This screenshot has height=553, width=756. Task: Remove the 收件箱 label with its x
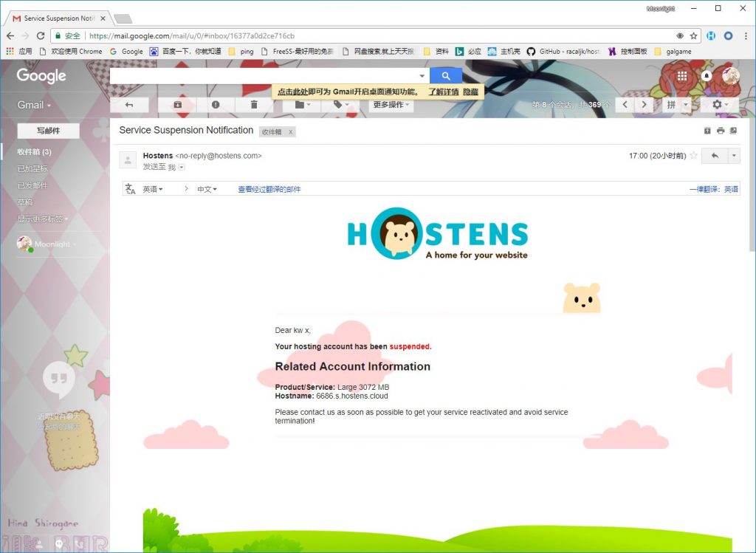(291, 131)
